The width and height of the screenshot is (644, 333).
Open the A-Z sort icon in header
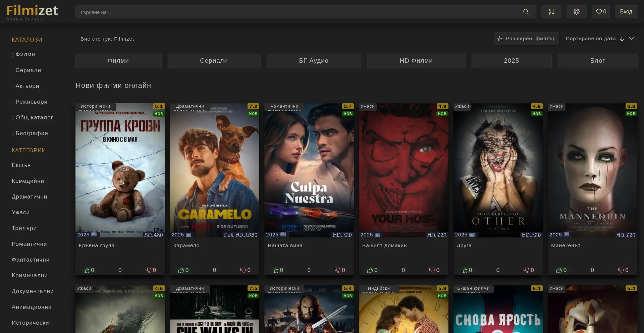pos(551,12)
